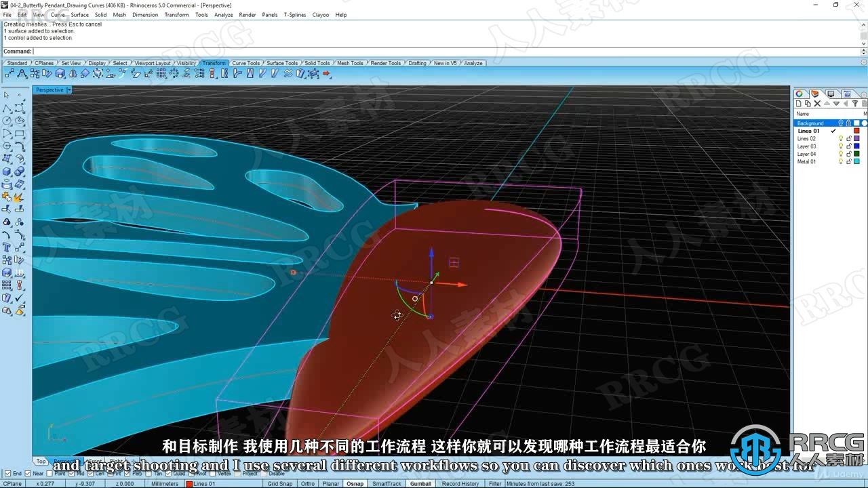
Task: Toggle SmartTrack in status bar
Action: (x=387, y=484)
